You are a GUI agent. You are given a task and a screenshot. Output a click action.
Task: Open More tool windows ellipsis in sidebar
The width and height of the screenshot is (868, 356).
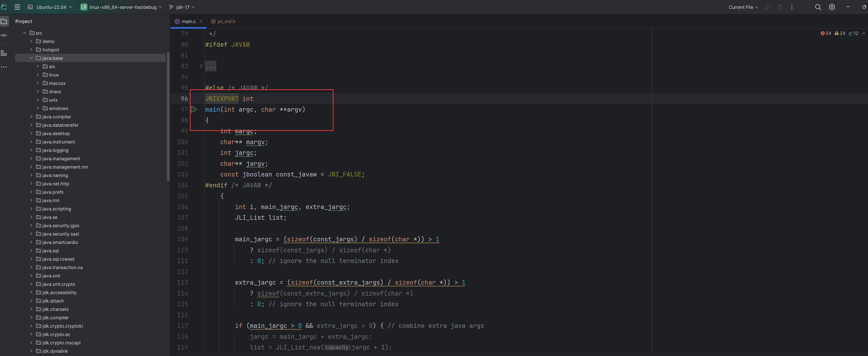pos(4,67)
